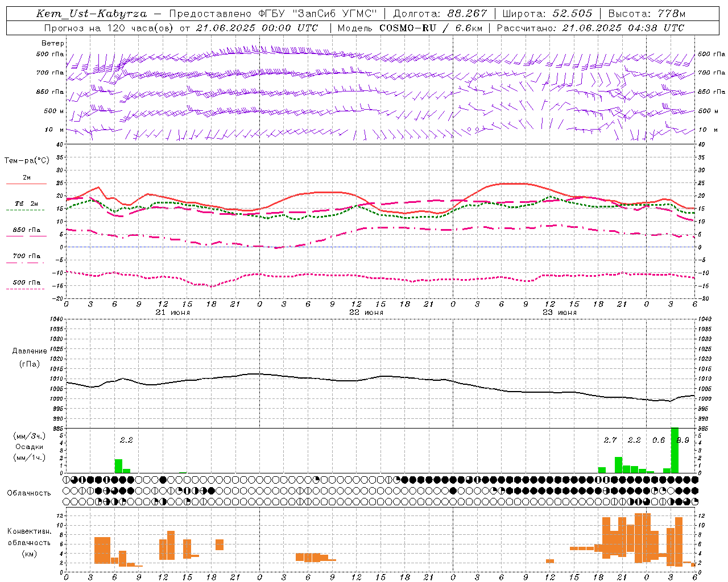Click the Kem_Ust-Kabyrza station title
This screenshot has width=728, height=582.
click(92, 14)
